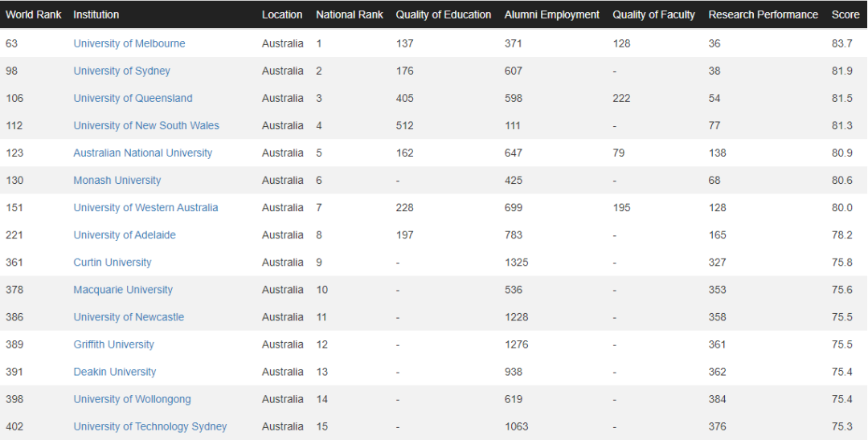Click the Alumni Employment column header
Screen dimensions: 868x440
tap(551, 14)
